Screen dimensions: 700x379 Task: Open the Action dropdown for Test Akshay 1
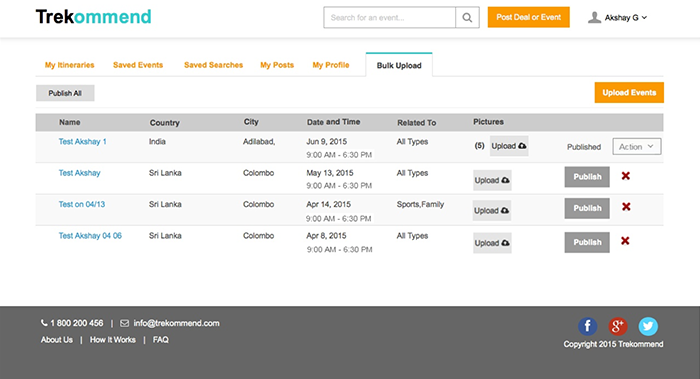(x=637, y=146)
